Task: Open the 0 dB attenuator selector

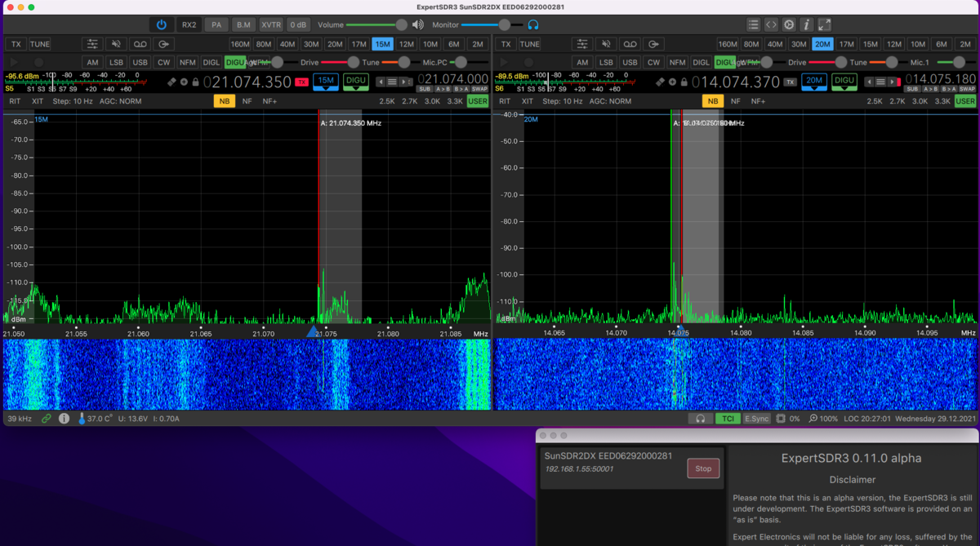Action: point(299,24)
